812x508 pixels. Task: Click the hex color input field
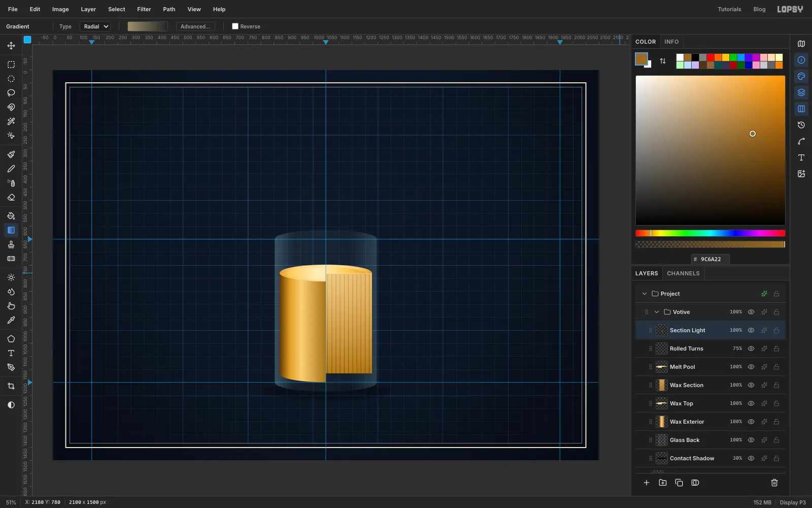point(710,259)
